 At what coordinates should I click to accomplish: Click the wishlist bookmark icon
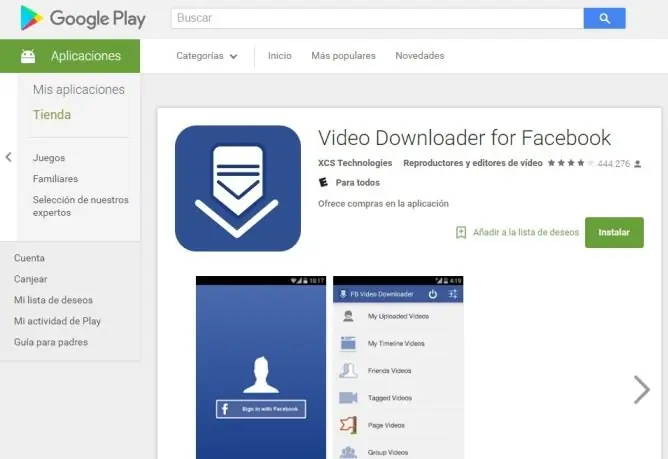coord(461,232)
